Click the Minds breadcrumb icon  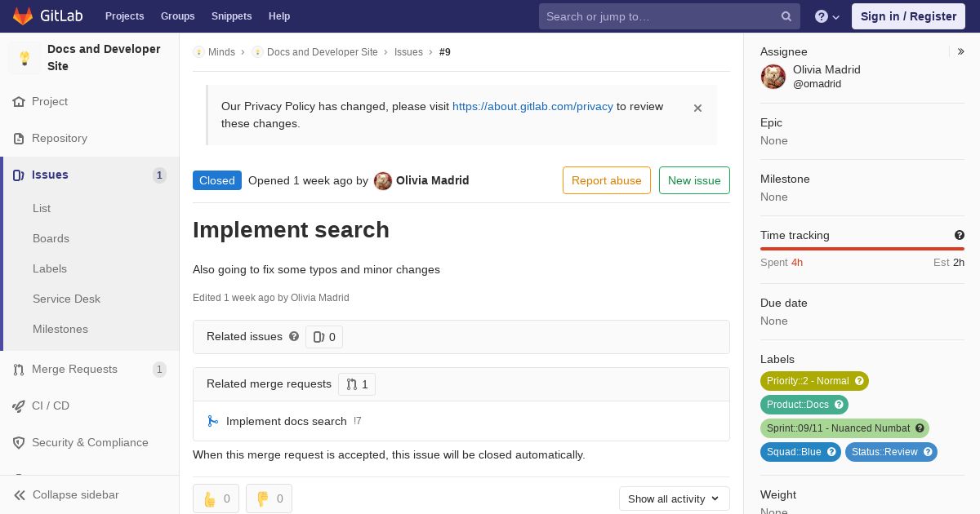coord(198,52)
